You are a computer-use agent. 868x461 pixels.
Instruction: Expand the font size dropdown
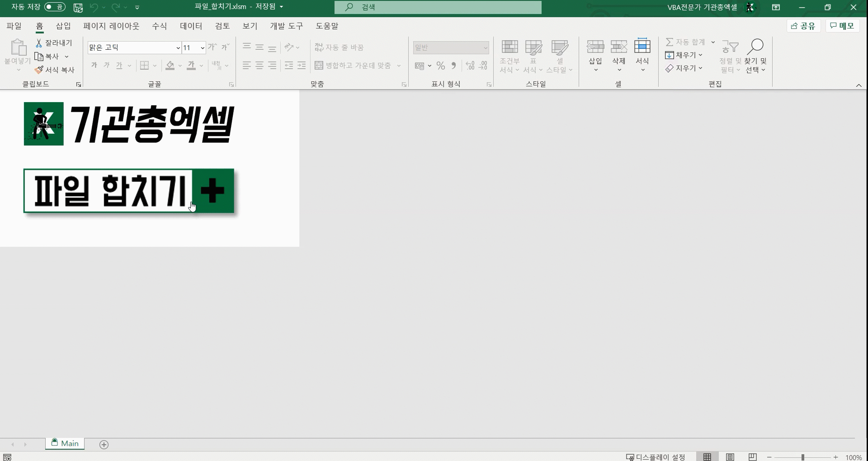coord(203,48)
